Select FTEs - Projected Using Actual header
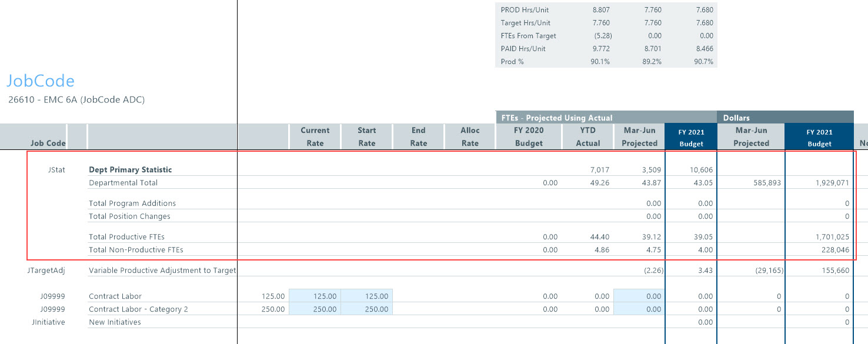This screenshot has width=868, height=344. [x=556, y=118]
